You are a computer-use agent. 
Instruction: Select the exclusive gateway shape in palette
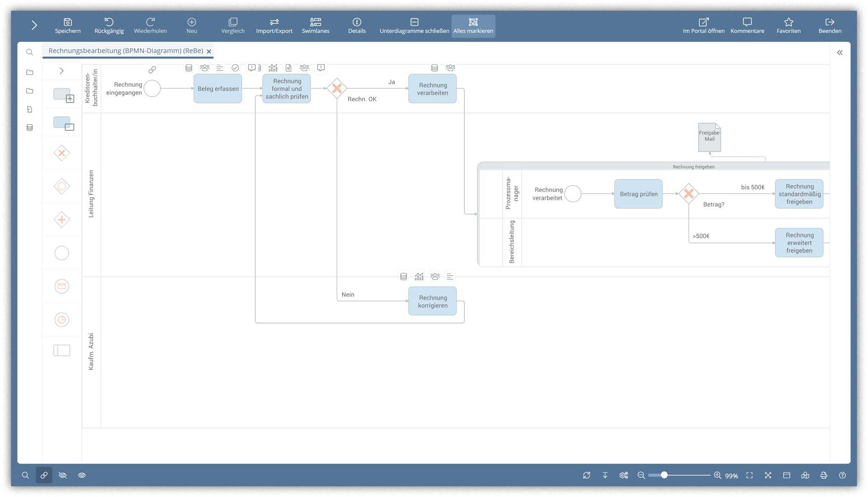click(x=62, y=153)
